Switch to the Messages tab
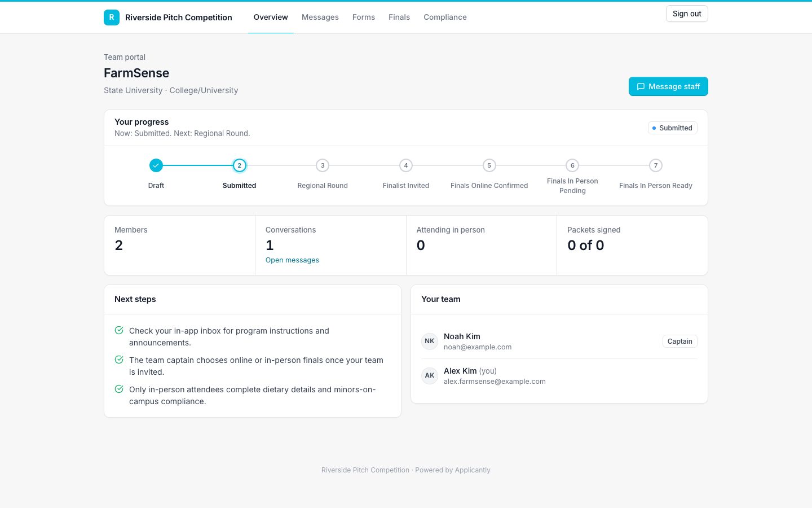Image resolution: width=812 pixels, height=508 pixels. (x=320, y=17)
